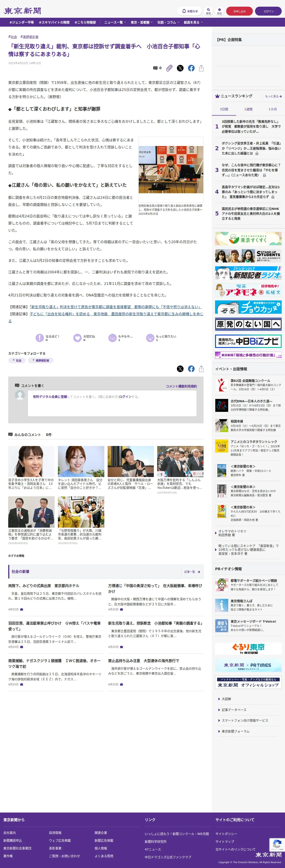Viewport: 285px width, 868px height.
Task: Open the コメント機能利用規約 link
Action: point(181,386)
